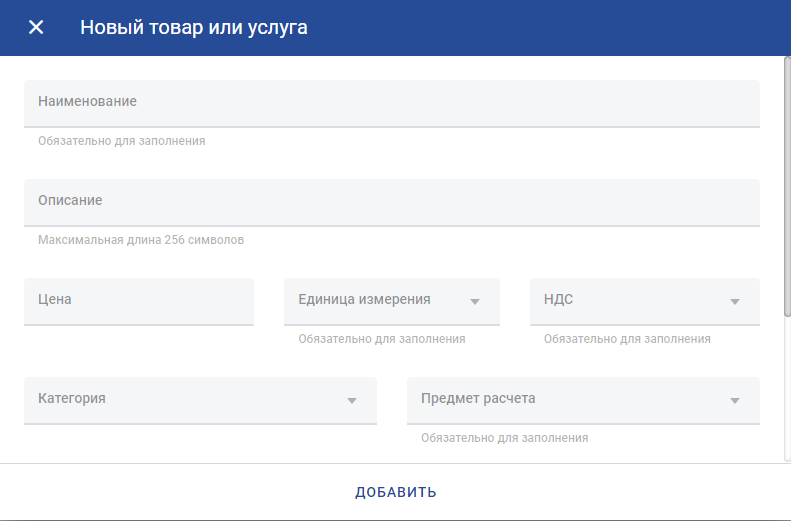Click into the Наименование text field
Viewport: 791px width, 521px height.
pos(391,103)
